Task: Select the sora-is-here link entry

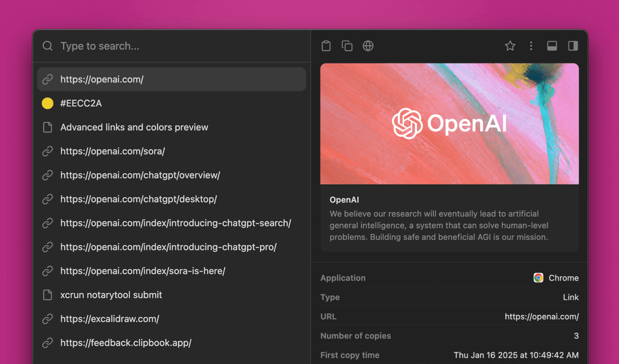Action: [171, 271]
